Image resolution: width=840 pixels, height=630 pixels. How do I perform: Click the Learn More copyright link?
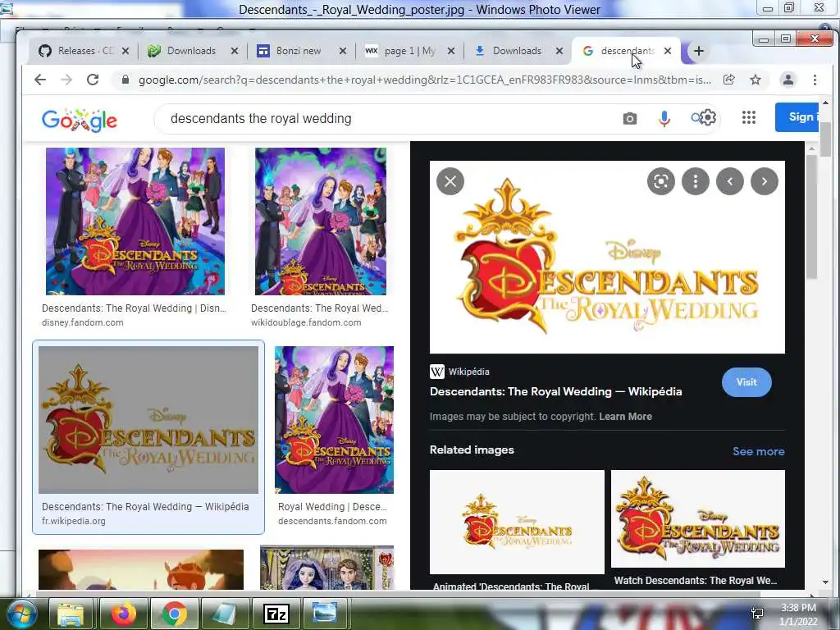[x=625, y=416]
